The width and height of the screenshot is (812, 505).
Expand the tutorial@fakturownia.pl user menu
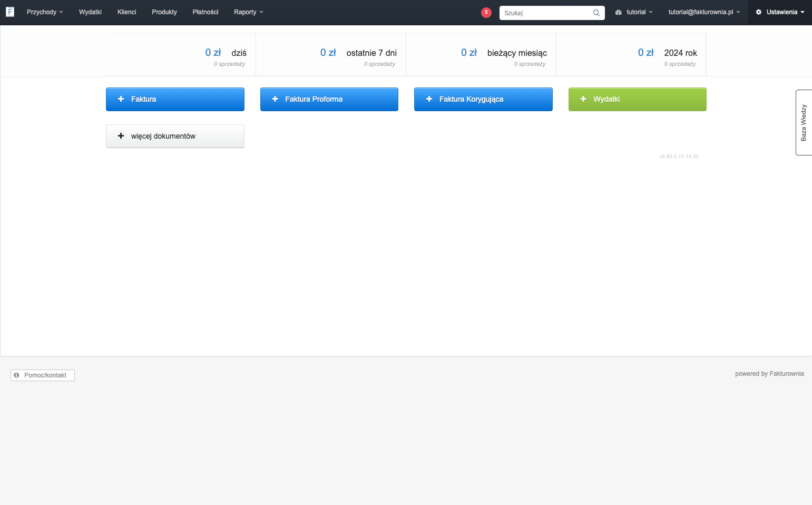click(x=704, y=12)
